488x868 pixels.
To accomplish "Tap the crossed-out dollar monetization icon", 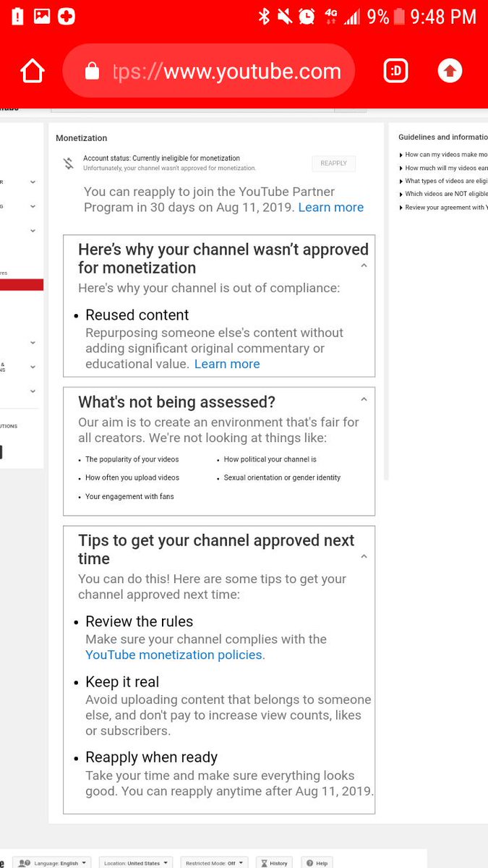I will [69, 163].
